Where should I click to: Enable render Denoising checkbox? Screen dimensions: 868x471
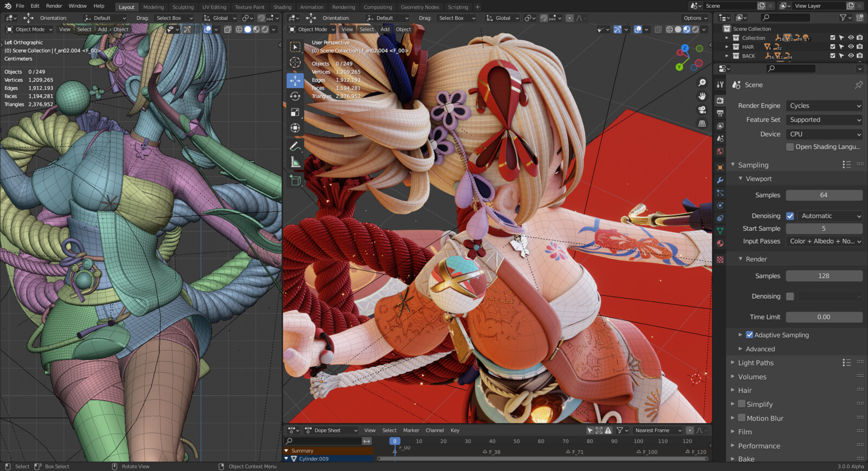point(790,296)
